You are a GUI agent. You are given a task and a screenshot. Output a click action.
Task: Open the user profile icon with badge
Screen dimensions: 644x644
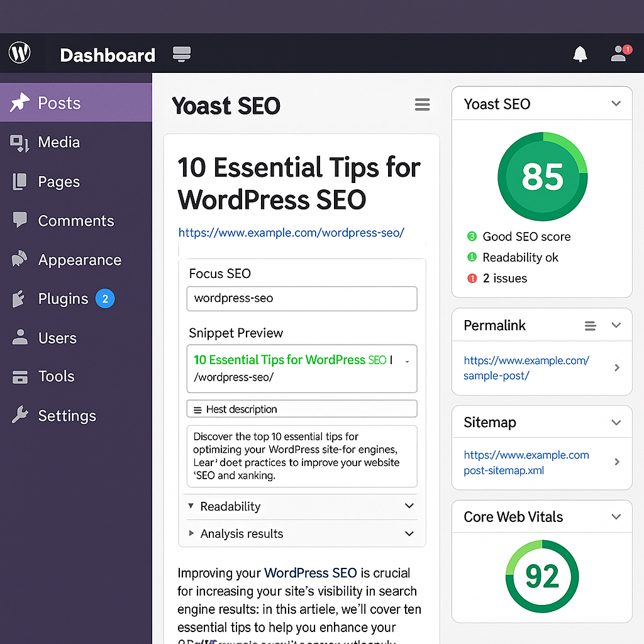point(617,53)
